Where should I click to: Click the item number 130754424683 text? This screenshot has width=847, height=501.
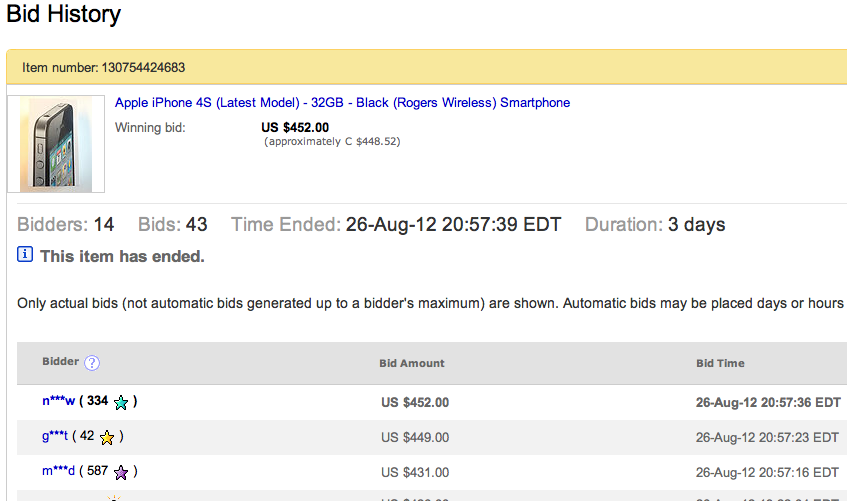(144, 68)
